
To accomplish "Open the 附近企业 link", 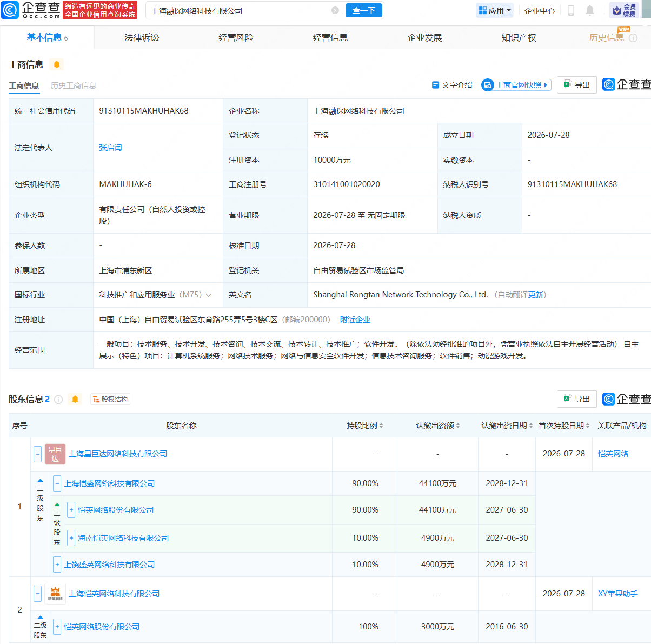I will tap(355, 320).
